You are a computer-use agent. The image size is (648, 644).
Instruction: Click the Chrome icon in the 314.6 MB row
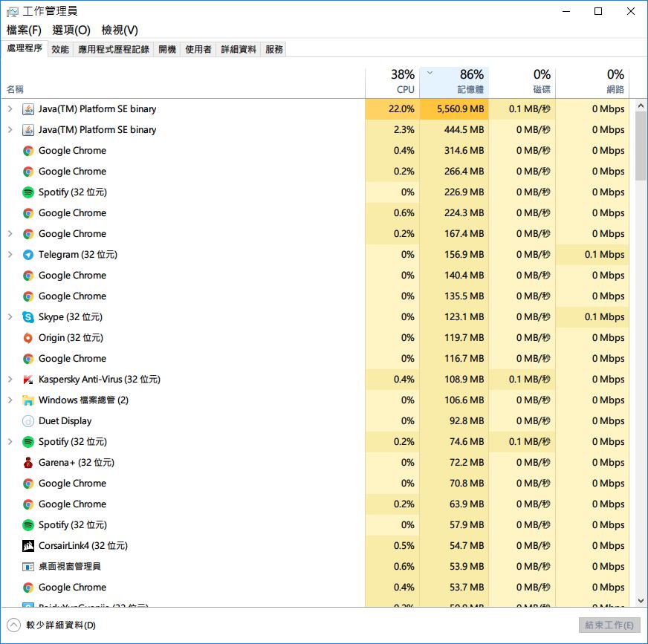[28, 151]
